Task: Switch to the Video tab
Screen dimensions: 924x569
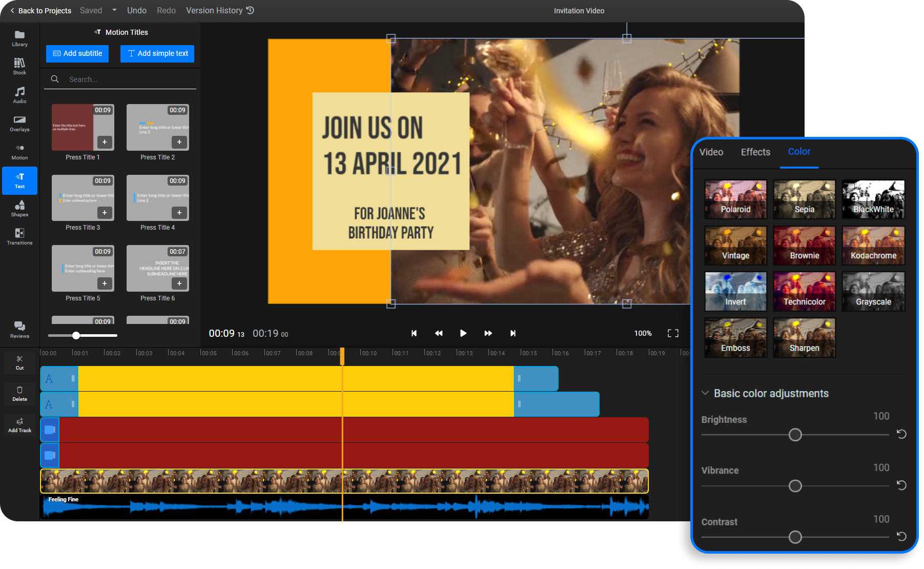Action: click(x=711, y=152)
